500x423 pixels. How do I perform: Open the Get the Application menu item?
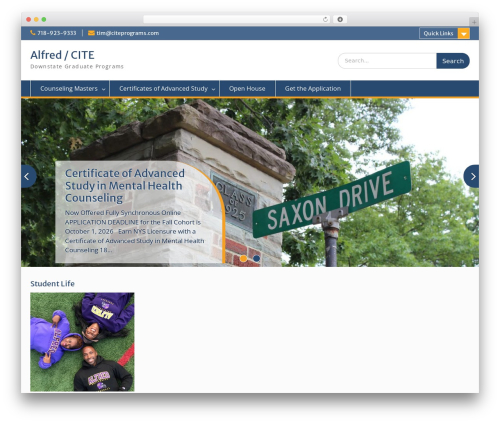pyautogui.click(x=313, y=89)
